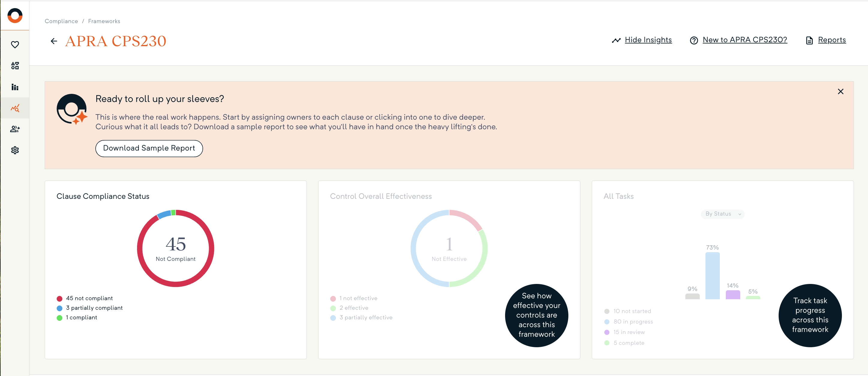Expand the By Status dropdown
Viewport: 868px width, 376px height.
(723, 214)
